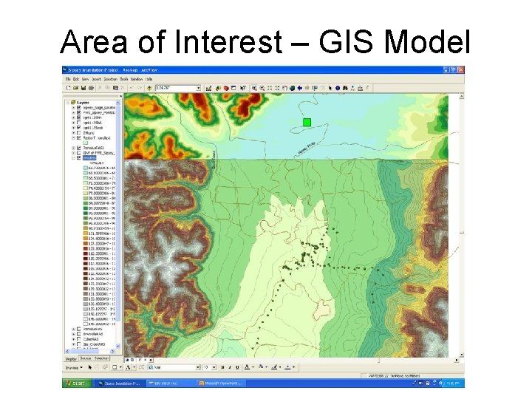This screenshot has height=399, width=532.
Task: Switch to the Display tab
Action: point(71,358)
